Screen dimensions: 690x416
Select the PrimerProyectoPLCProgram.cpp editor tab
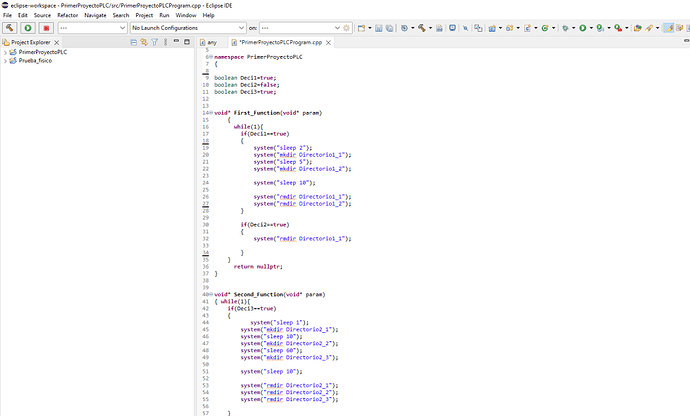[x=278, y=43]
